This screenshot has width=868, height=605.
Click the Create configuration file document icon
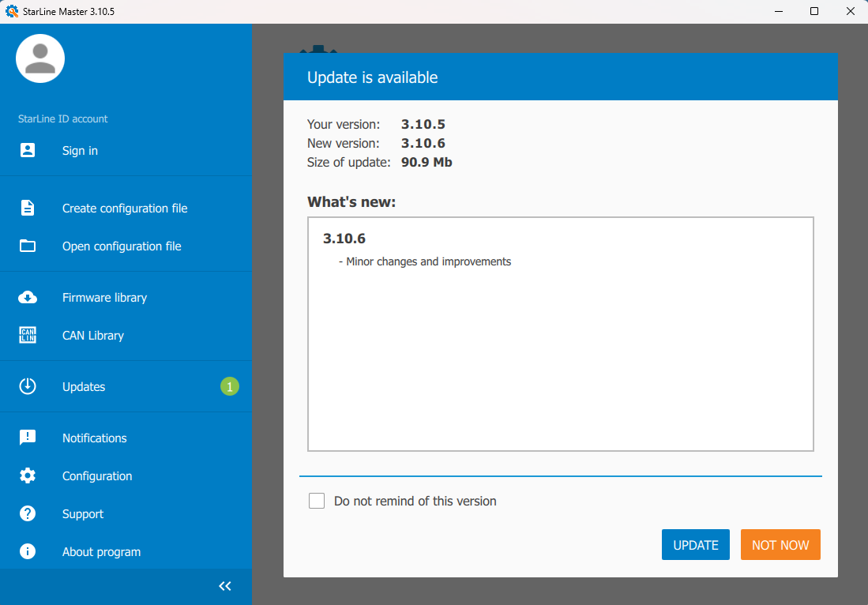28,208
